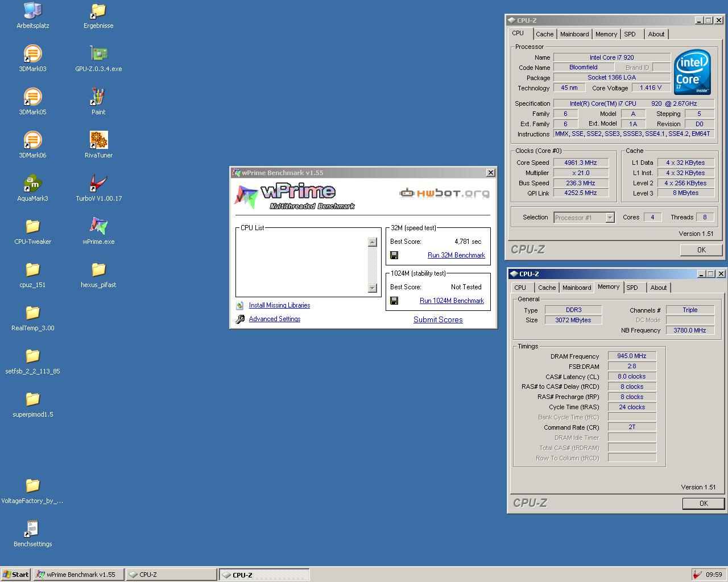Click the CPU List scroll down arrow

(x=373, y=288)
